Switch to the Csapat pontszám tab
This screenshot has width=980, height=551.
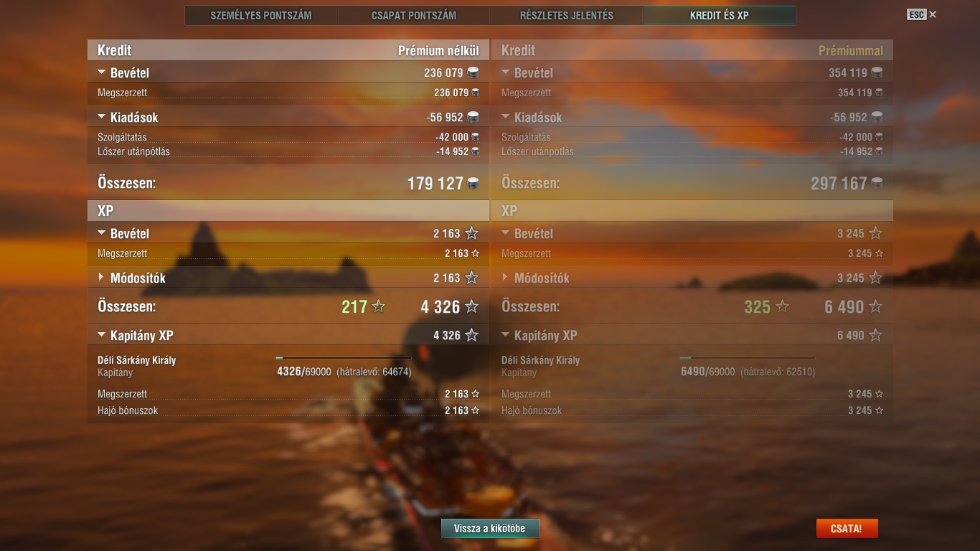414,15
